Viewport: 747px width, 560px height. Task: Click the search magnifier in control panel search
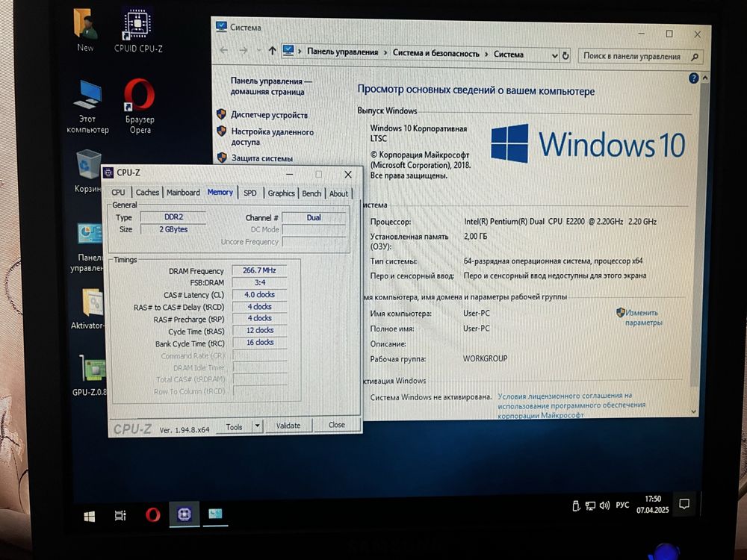click(x=695, y=57)
